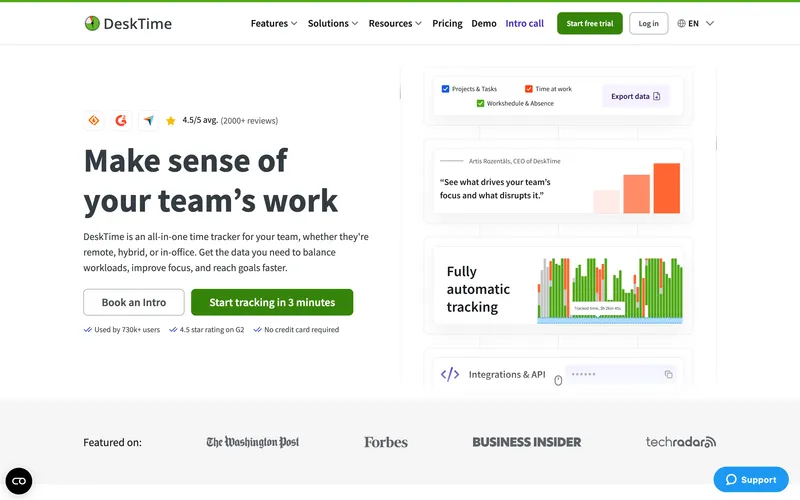Click the Integrations & API code brackets icon
Screen dimensions: 800x500
coord(450,374)
